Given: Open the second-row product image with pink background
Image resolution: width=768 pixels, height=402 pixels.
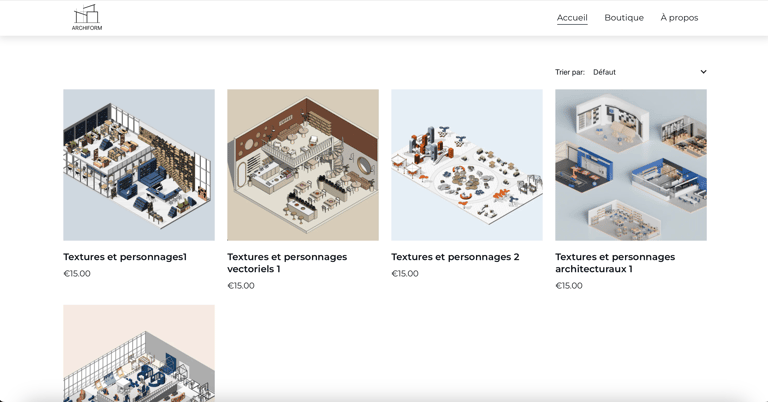Looking at the screenshot, I should (x=139, y=353).
